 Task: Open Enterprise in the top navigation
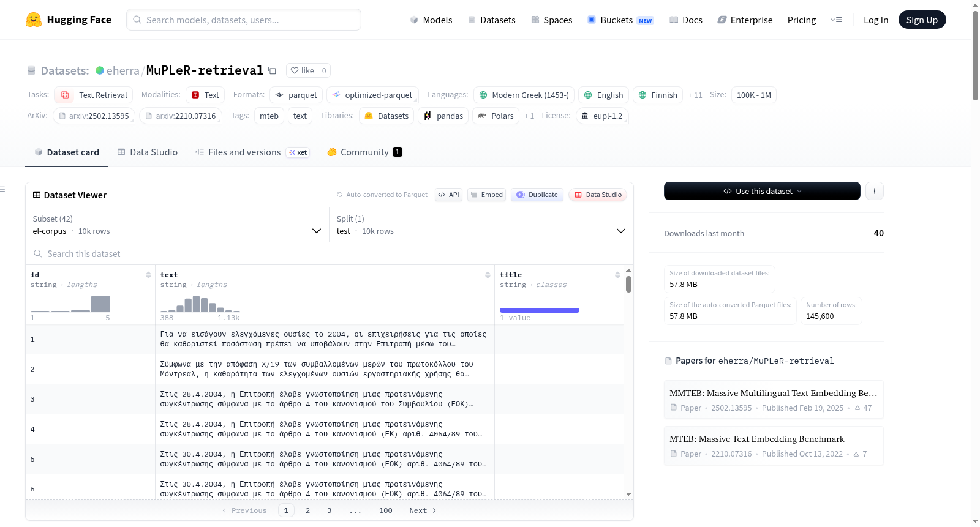tap(745, 20)
